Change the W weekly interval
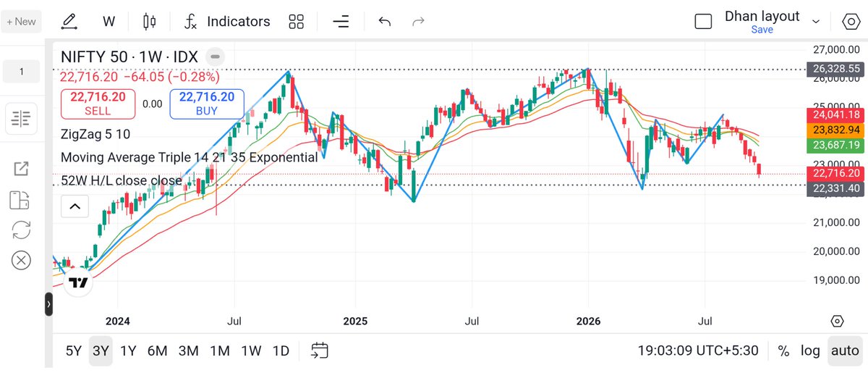The image size is (868, 373). click(109, 22)
